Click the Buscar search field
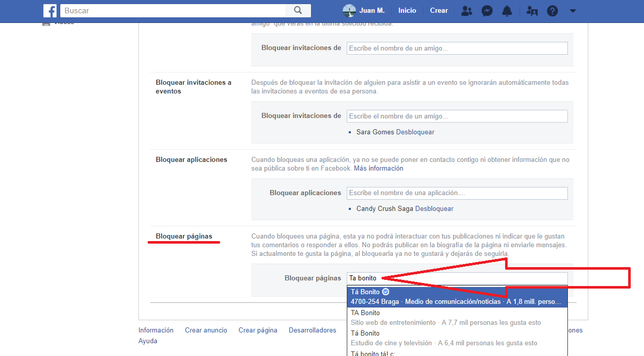Viewport: 644px width, 356px height. (x=173, y=10)
